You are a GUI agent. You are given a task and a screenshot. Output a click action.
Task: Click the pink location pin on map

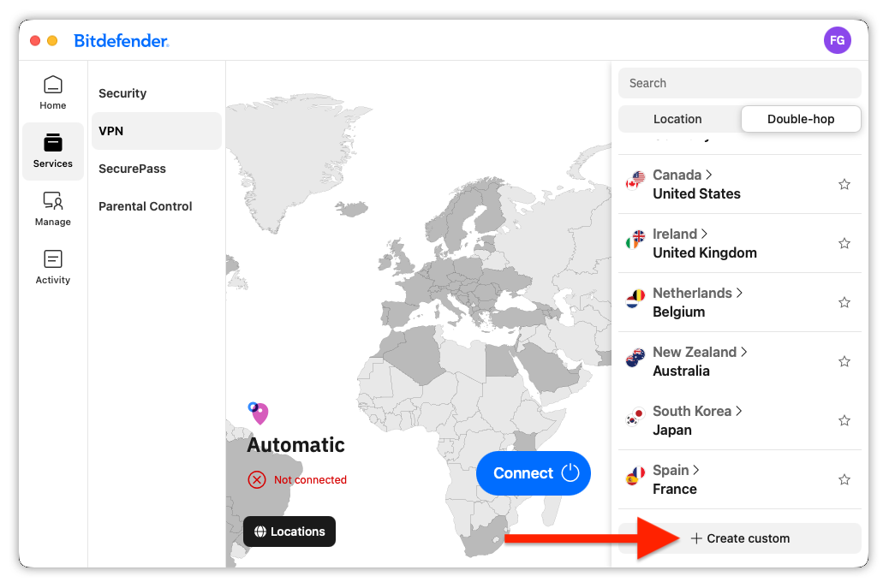259,413
